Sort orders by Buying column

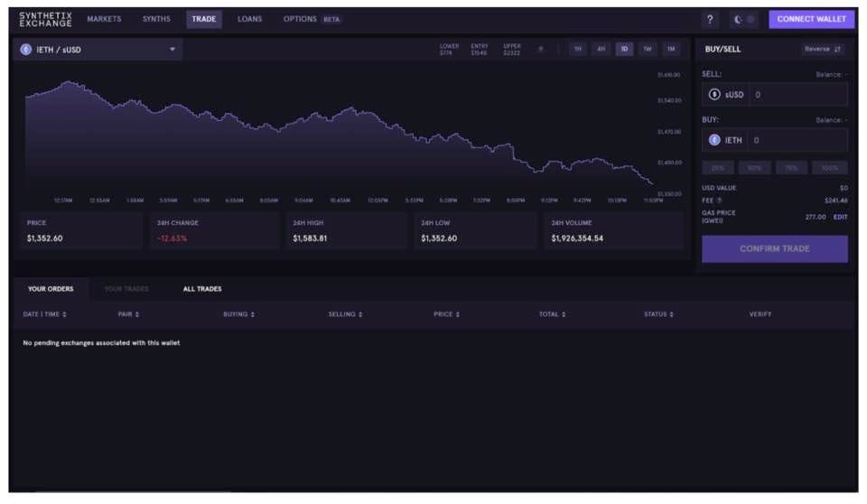(238, 314)
